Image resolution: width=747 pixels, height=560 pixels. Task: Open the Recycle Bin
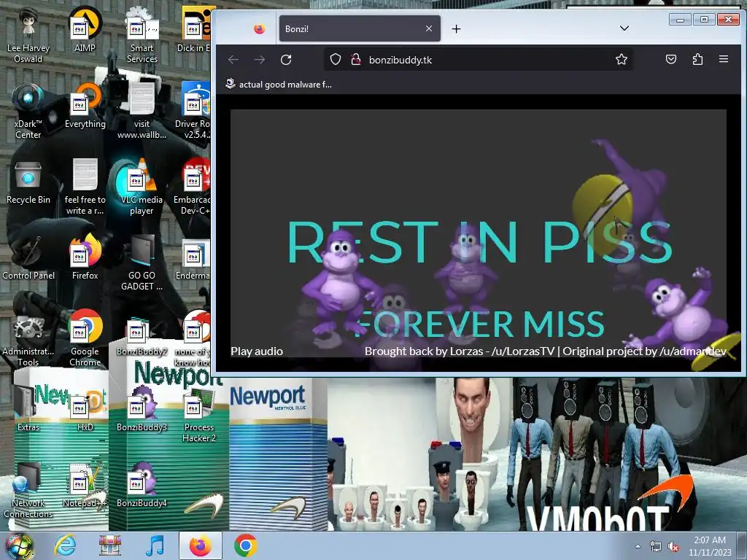coord(28,182)
